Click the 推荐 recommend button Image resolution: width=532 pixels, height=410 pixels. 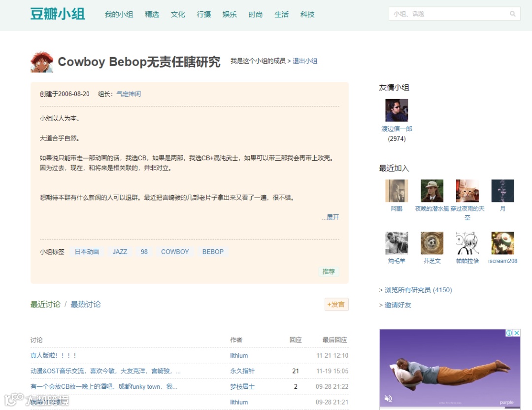pos(328,272)
